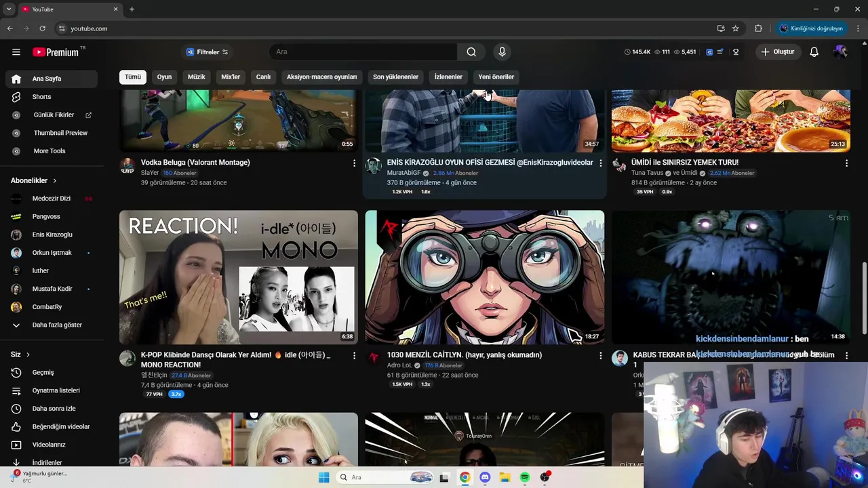
Task: Click Kimliğinizi doğrulayın profile button
Action: coord(812,28)
